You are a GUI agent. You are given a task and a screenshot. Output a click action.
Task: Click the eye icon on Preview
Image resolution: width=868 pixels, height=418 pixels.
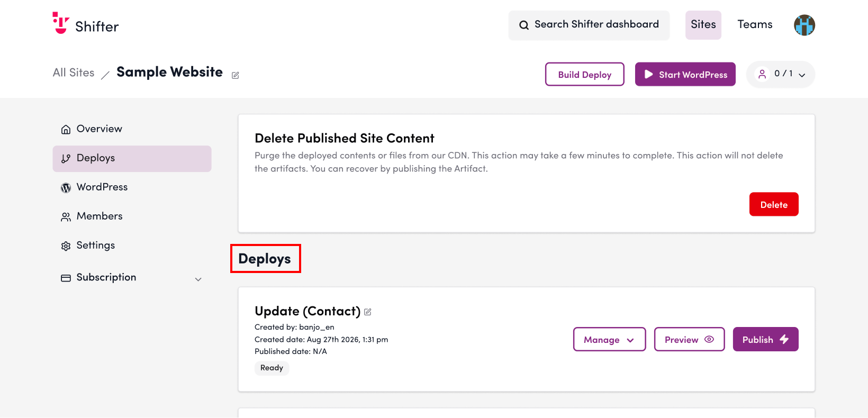pos(709,339)
